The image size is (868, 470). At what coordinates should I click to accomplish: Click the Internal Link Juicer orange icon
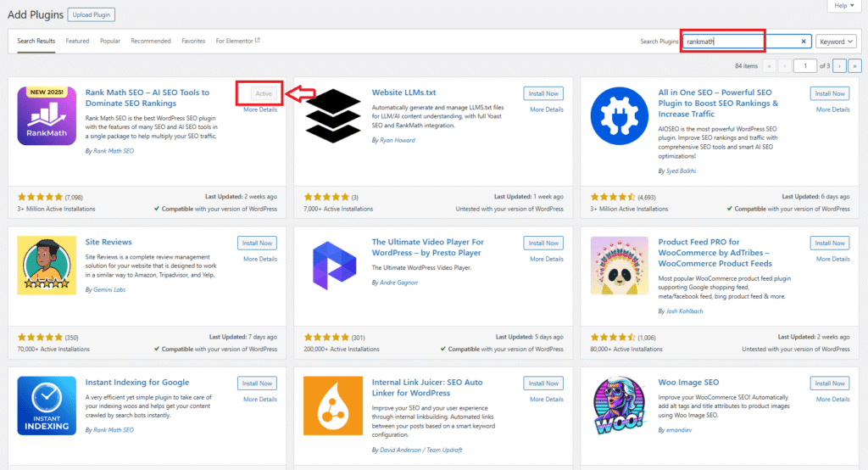[x=333, y=405]
